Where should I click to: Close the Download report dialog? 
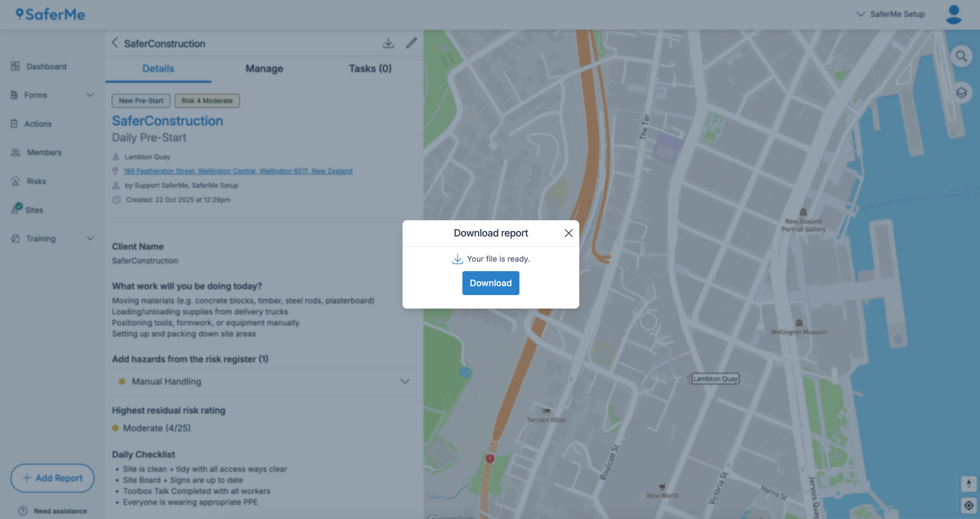coord(568,233)
